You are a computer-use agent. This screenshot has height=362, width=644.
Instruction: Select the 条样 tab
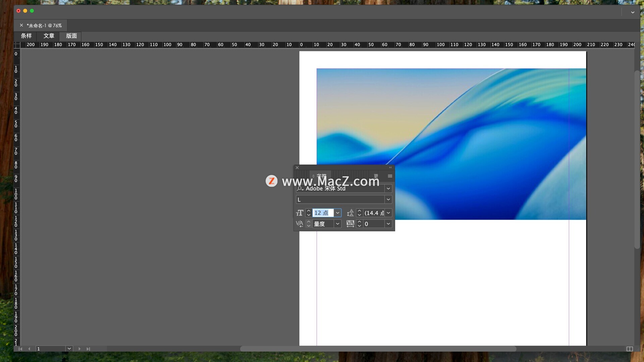tap(26, 36)
